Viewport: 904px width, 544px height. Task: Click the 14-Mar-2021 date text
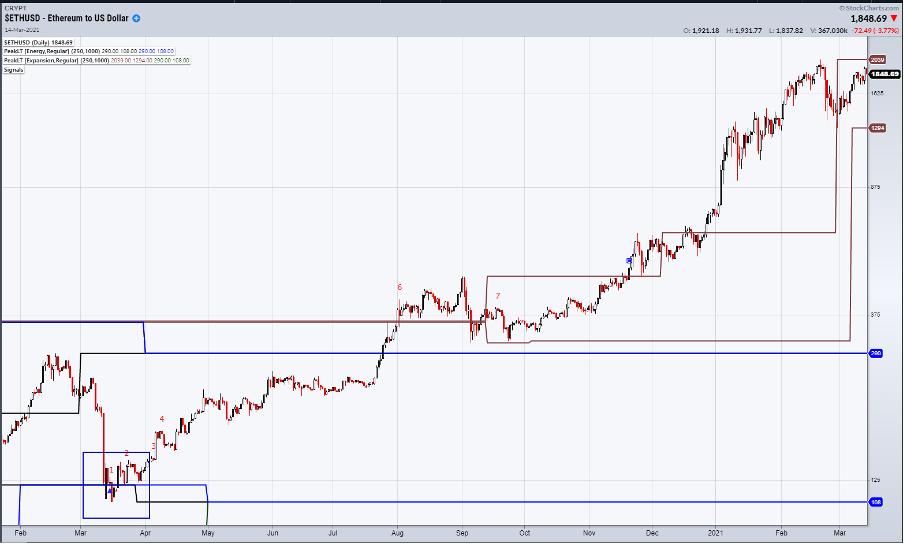(22, 29)
